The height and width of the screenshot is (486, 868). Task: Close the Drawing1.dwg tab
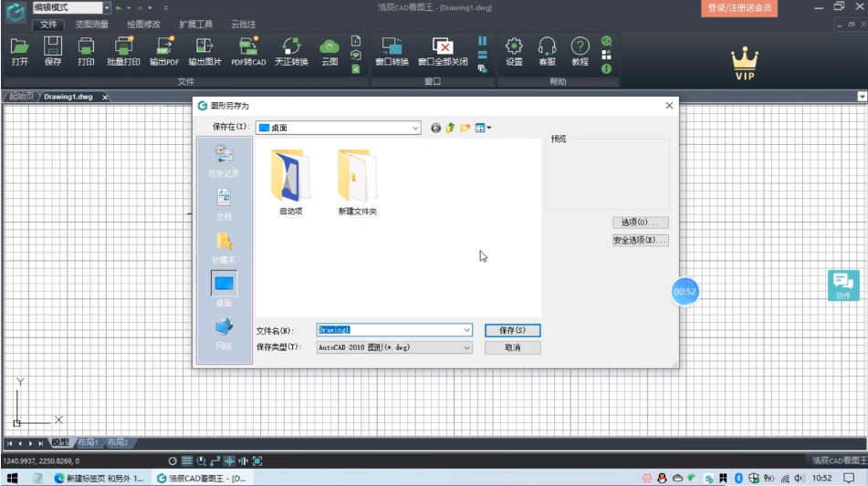click(x=105, y=97)
